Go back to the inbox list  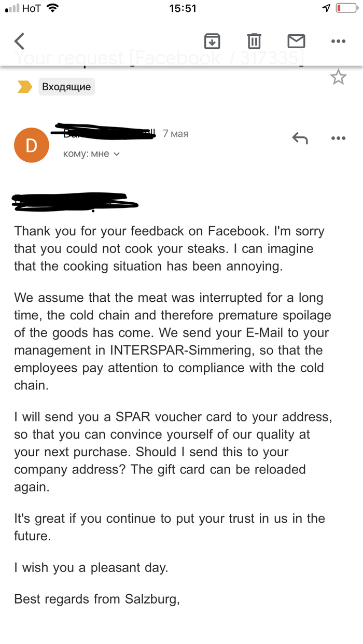(x=20, y=41)
